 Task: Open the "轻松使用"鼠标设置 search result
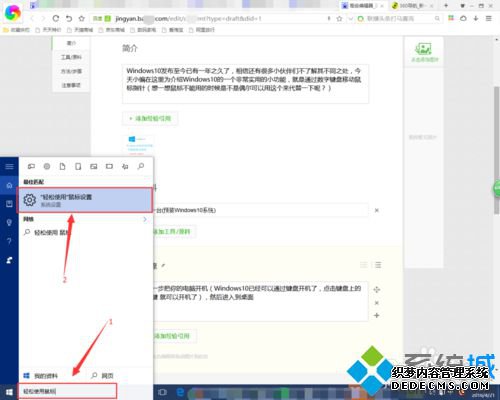[85, 200]
